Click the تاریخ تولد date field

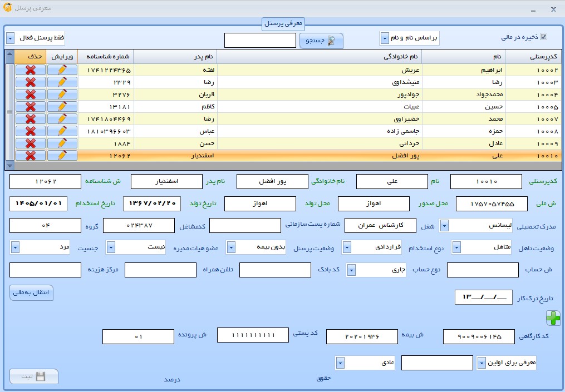pyautogui.click(x=152, y=204)
